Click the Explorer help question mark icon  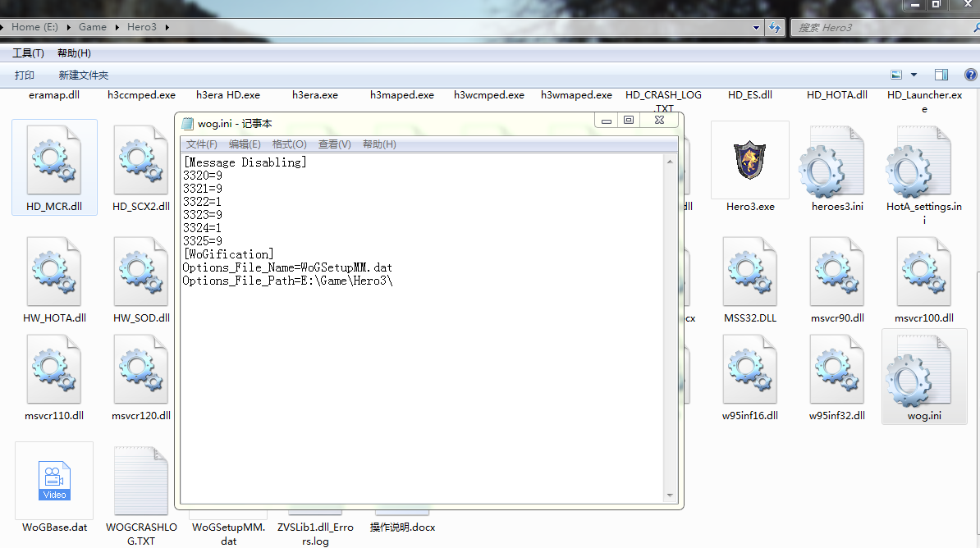pyautogui.click(x=971, y=75)
